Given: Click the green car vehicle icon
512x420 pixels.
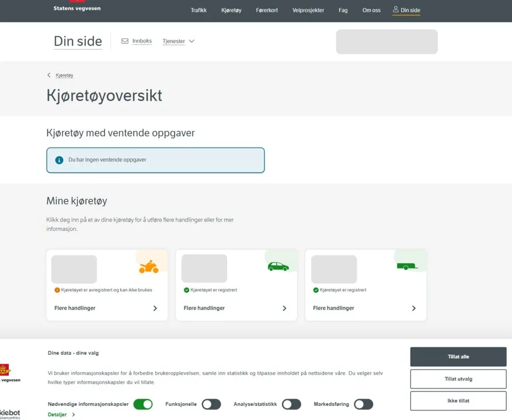Looking at the screenshot, I should tap(278, 267).
